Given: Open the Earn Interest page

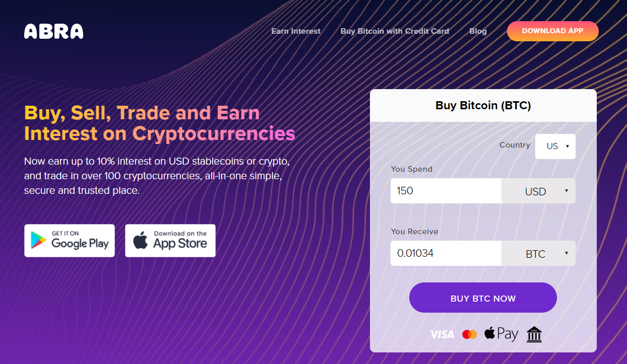Looking at the screenshot, I should pyautogui.click(x=296, y=31).
